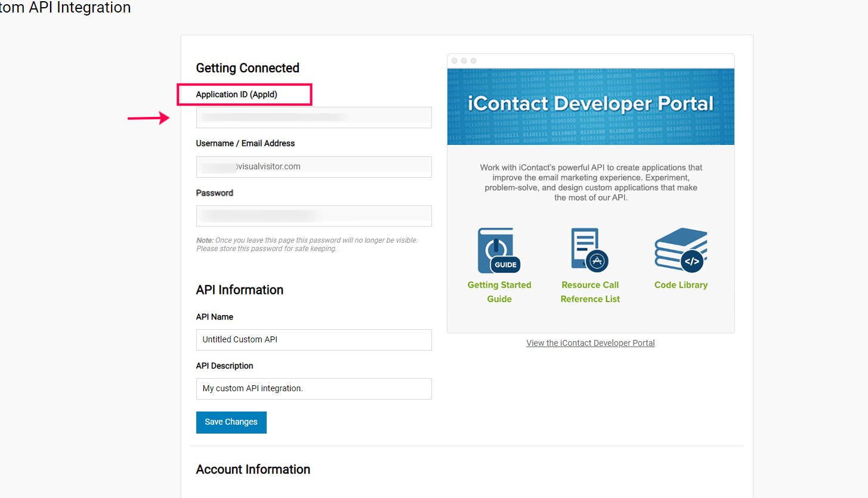The image size is (868, 498).
Task: Click the Getting Connected heading
Action: point(248,68)
